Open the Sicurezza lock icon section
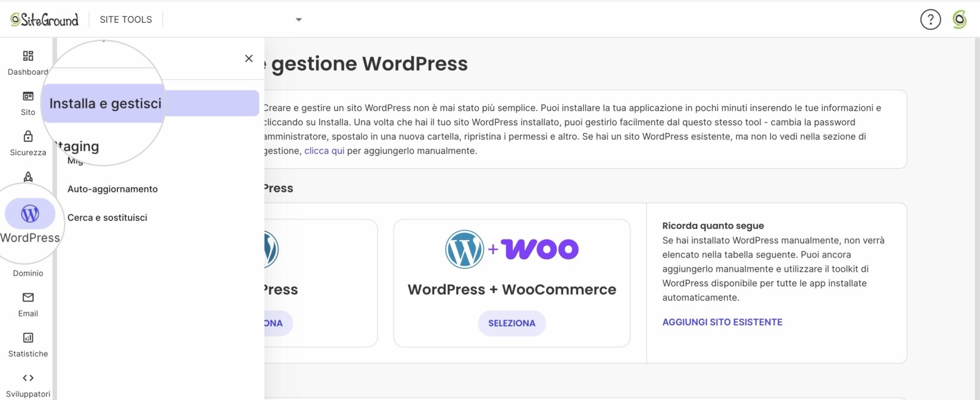 point(28,144)
